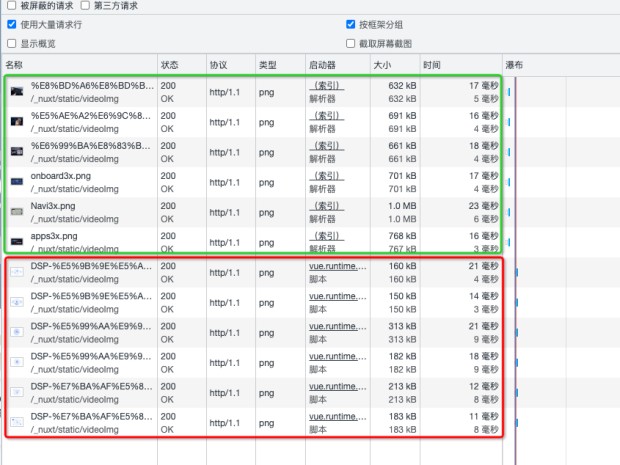Screen dimensions: 620x465
Task: Open the (索引) initiator link for onboard3x.png
Action: click(x=326, y=176)
